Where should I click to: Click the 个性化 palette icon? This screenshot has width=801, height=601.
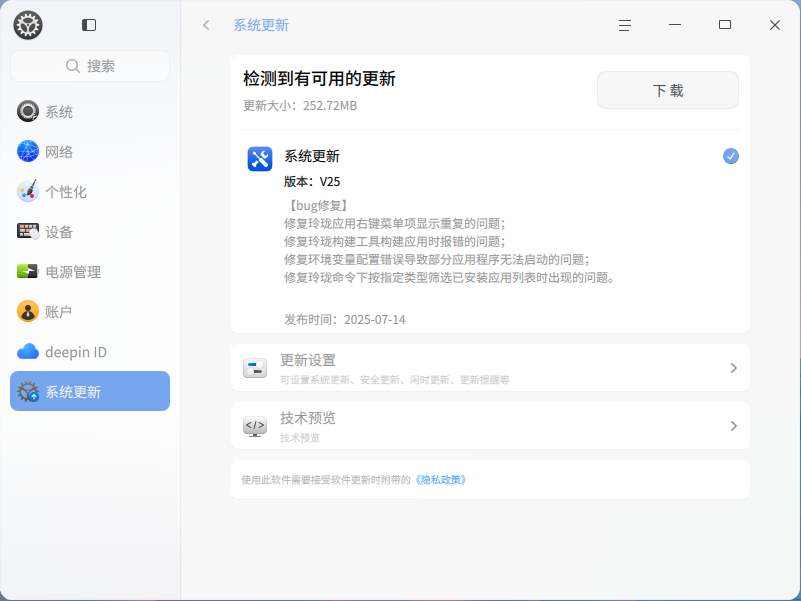[28, 191]
